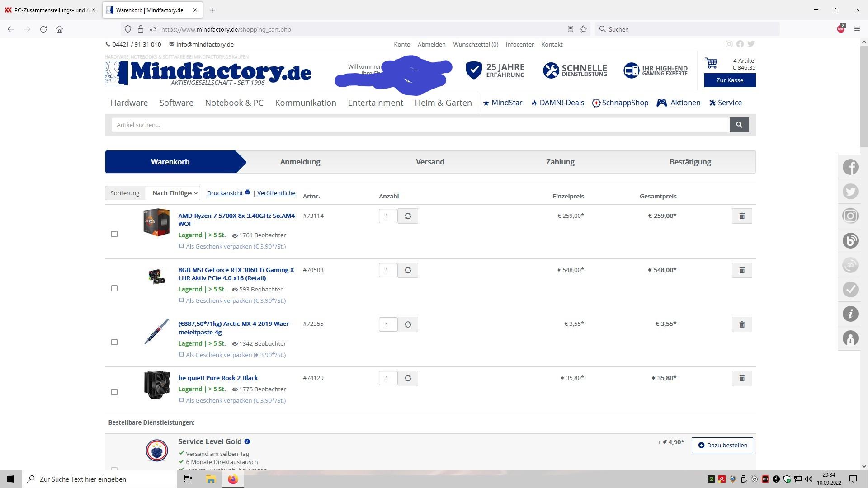Click Abmelden link
The width and height of the screenshot is (868, 488).
click(x=431, y=44)
